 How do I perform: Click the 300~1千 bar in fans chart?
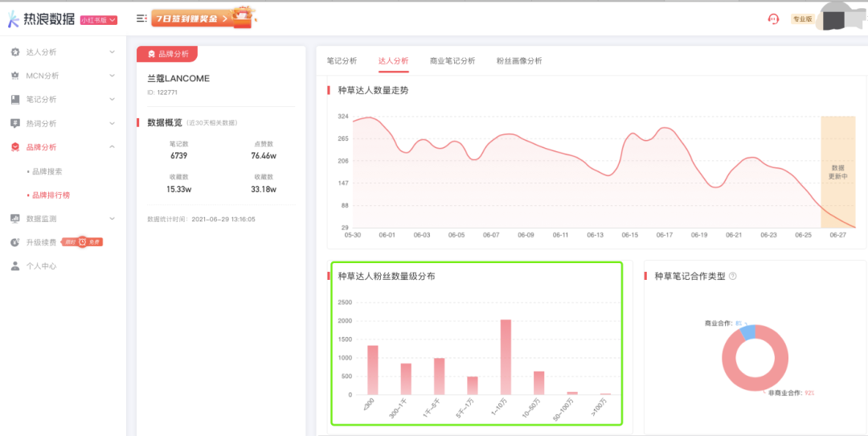(x=406, y=379)
